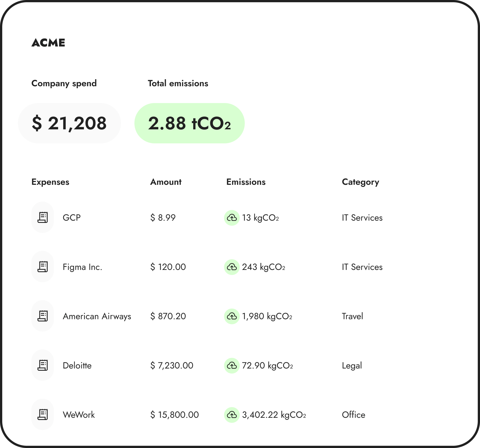
Task: Select cloud icon next to 3,402.22 kgCO2
Action: [232, 415]
